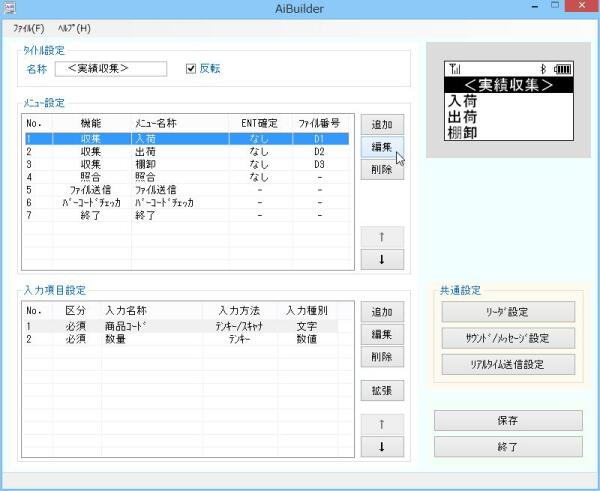Click テンキー/スキャナ input method cell
This screenshot has height=491, width=600.
click(240, 326)
